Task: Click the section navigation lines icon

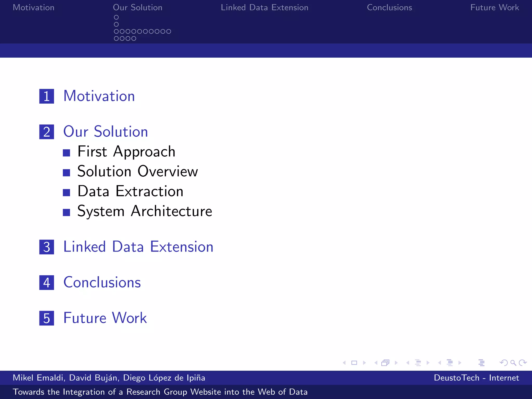Action: (450, 363)
